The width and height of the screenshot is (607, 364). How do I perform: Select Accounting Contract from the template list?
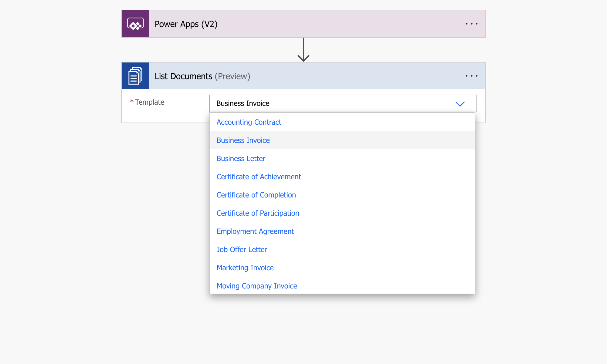click(x=249, y=122)
